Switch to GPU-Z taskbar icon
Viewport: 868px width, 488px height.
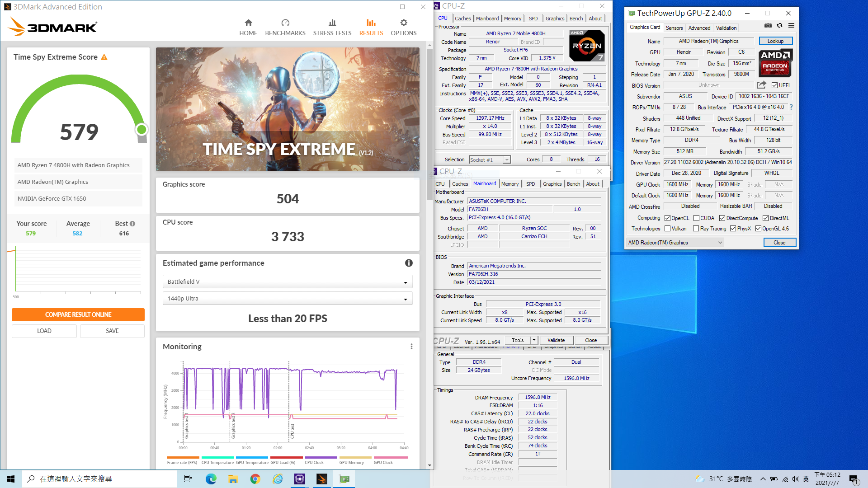344,479
